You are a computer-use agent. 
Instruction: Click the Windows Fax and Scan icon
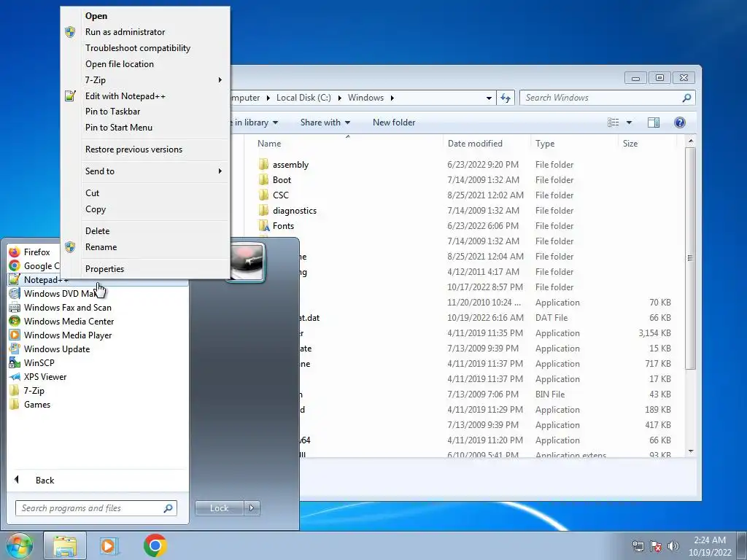(x=15, y=307)
